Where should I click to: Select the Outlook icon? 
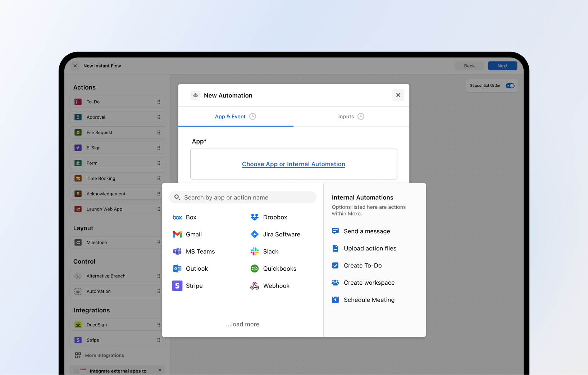click(x=177, y=268)
